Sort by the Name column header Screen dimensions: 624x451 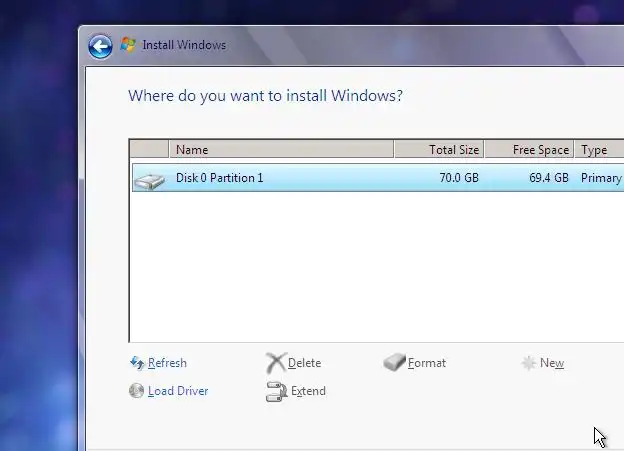click(x=281, y=150)
